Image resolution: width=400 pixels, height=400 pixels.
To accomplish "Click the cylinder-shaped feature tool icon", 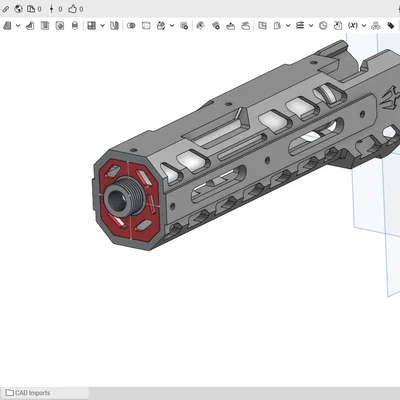I will pos(75,26).
